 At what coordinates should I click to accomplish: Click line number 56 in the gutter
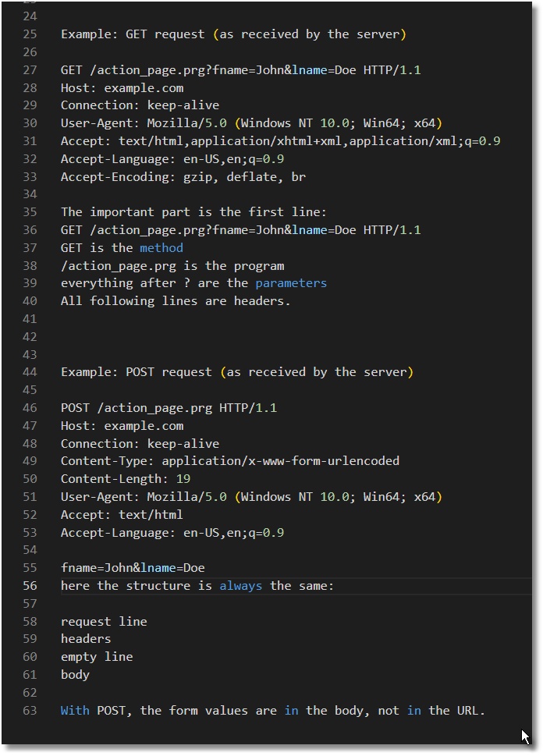coord(30,586)
